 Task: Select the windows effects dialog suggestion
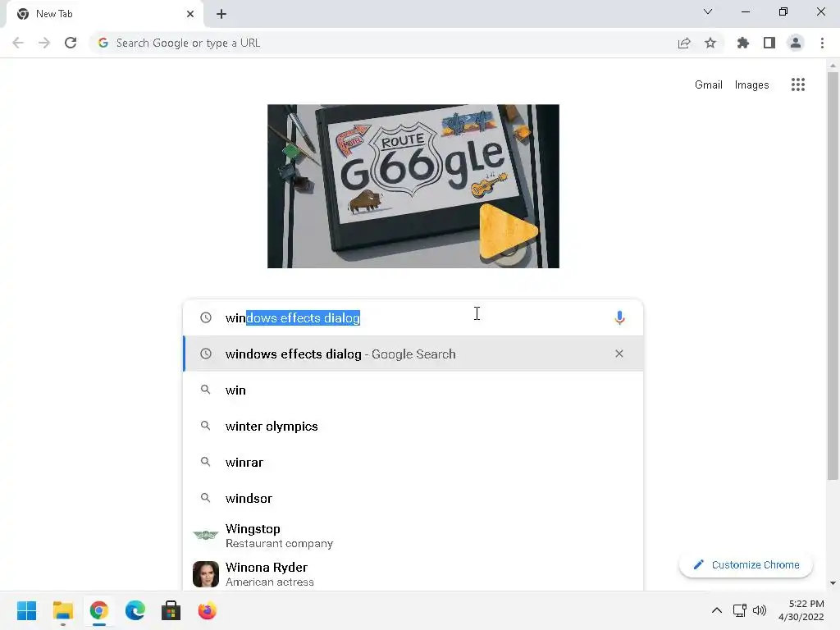pyautogui.click(x=413, y=354)
